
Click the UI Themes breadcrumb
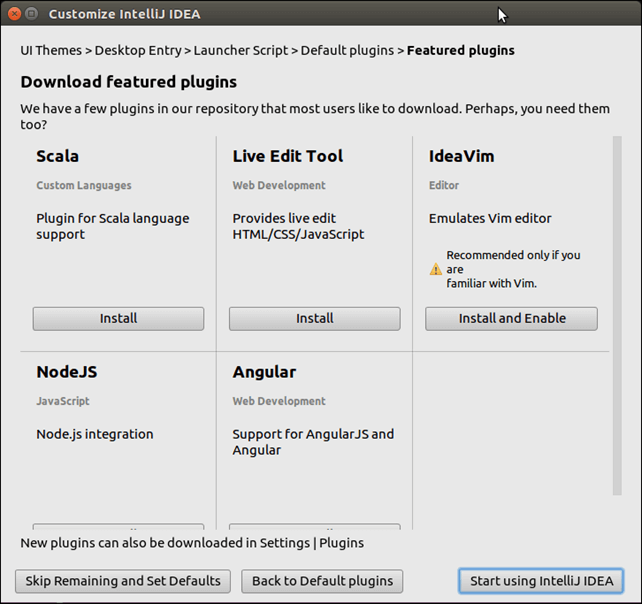[x=51, y=50]
